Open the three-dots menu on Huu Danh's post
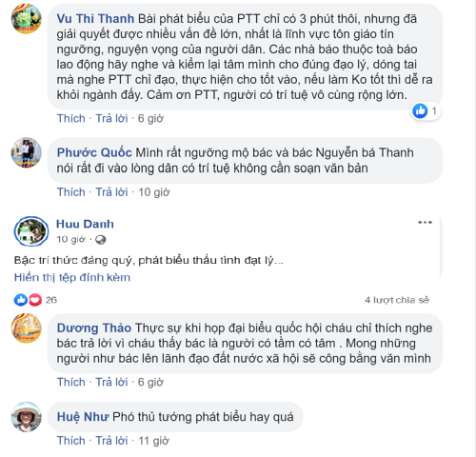The width and height of the screenshot is (476, 457). coord(425,222)
